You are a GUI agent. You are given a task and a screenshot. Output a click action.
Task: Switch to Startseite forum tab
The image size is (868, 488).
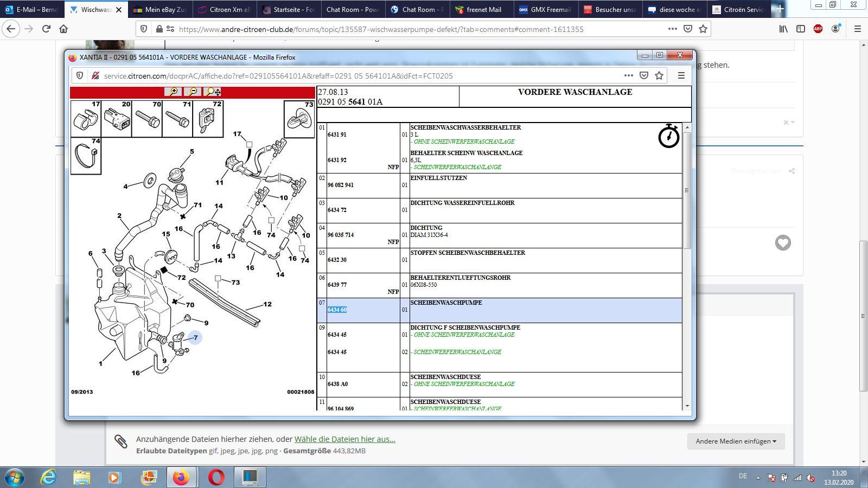click(x=288, y=10)
